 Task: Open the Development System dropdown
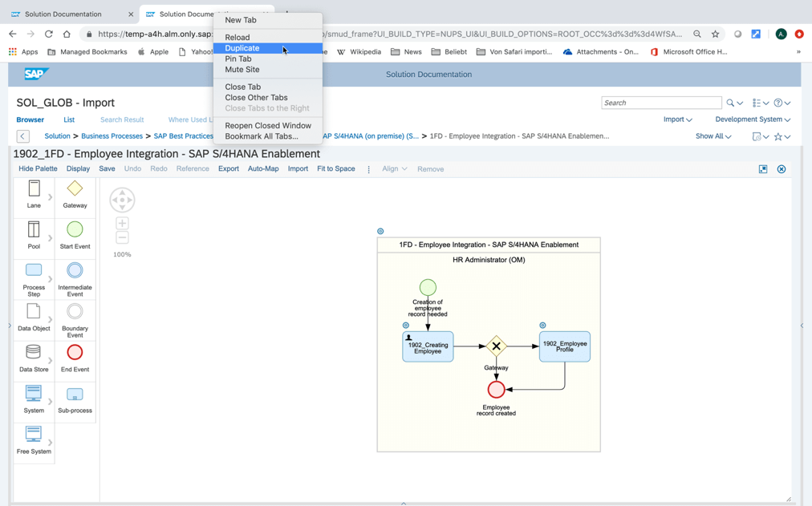tap(753, 119)
